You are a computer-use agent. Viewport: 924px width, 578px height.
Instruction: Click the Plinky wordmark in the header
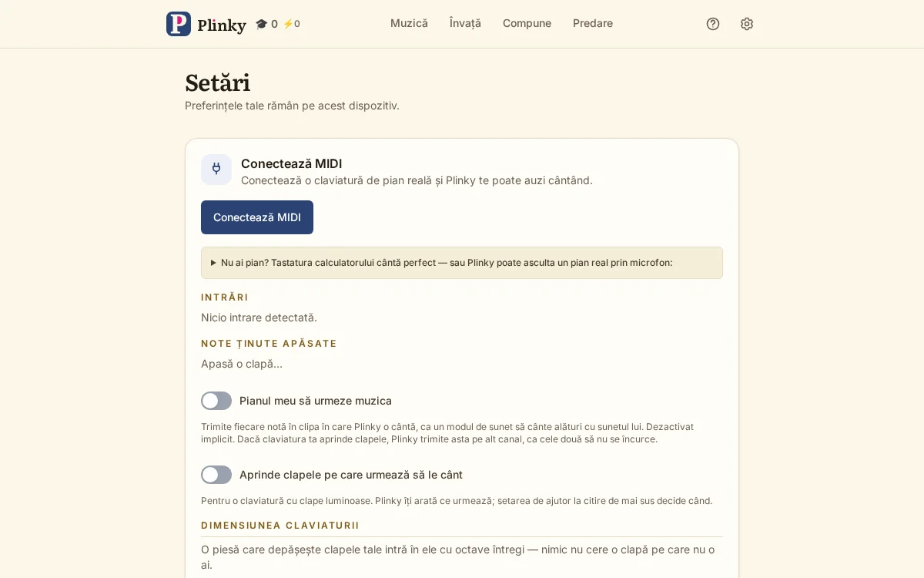click(x=222, y=25)
